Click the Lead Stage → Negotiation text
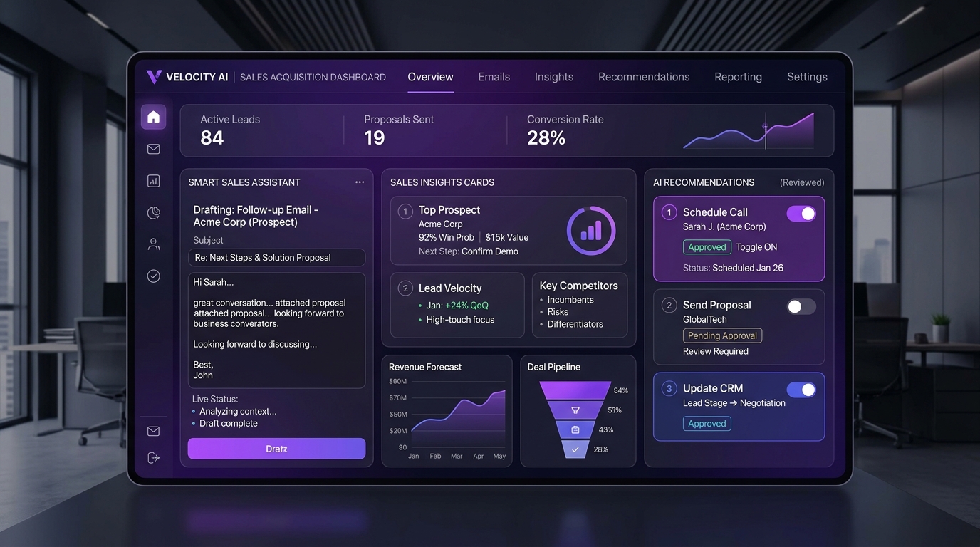Screen dimensions: 980x547 pos(734,403)
